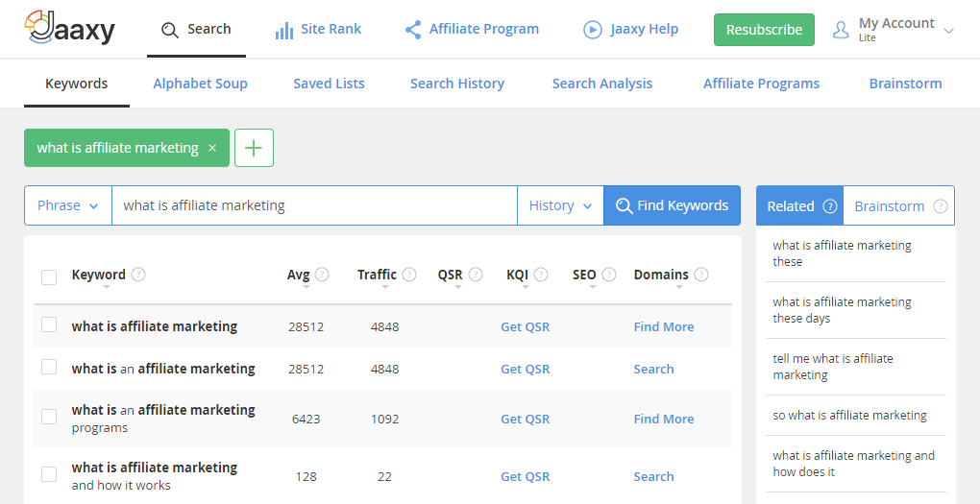Click related keyword 'so what is affiliate marketing'
The image size is (980, 504).
click(849, 416)
